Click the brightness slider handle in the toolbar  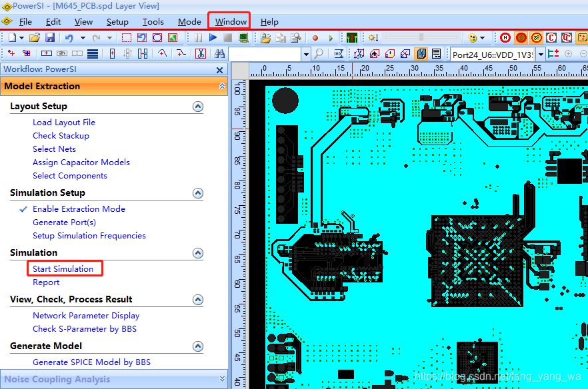point(421,37)
